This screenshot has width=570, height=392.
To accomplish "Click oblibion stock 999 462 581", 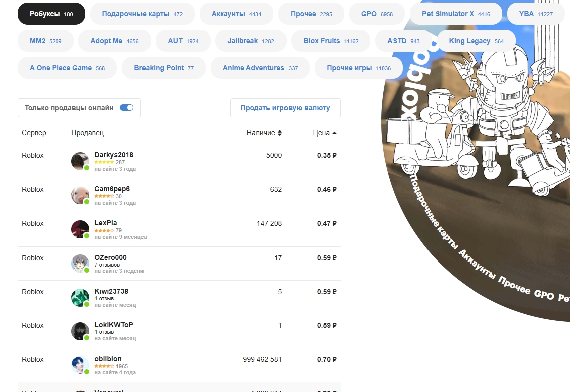I will pyautogui.click(x=262, y=360).
